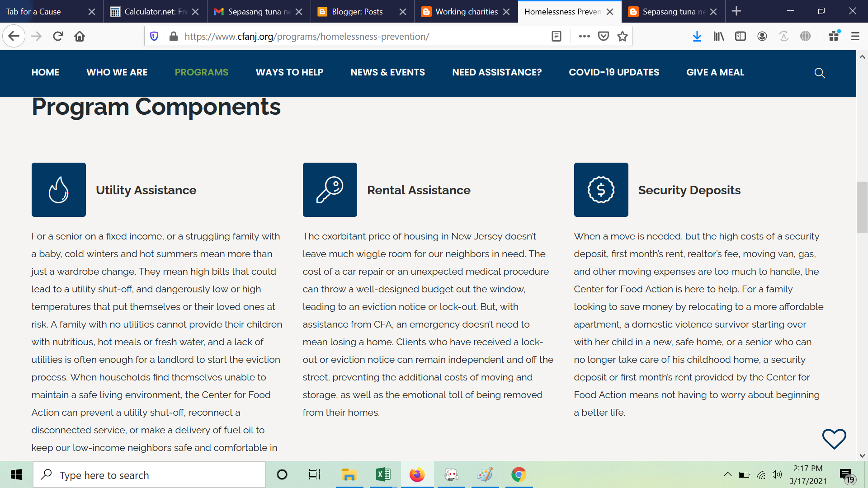The image size is (868, 488).
Task: Open the WAYS TO HELP menu
Action: click(x=289, y=72)
